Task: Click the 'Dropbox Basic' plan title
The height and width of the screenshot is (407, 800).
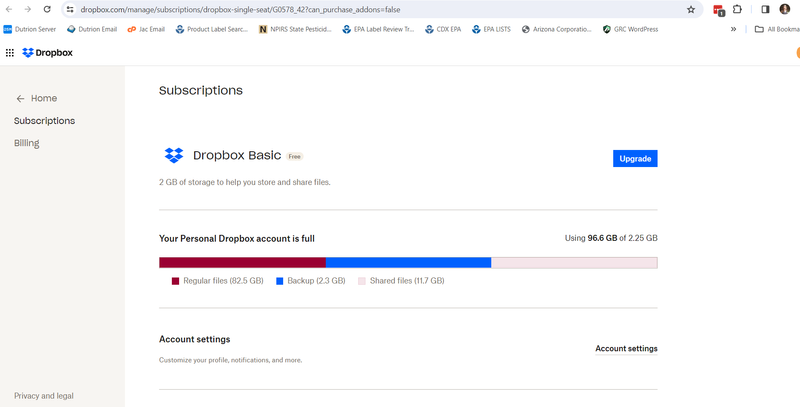Action: 237,156
